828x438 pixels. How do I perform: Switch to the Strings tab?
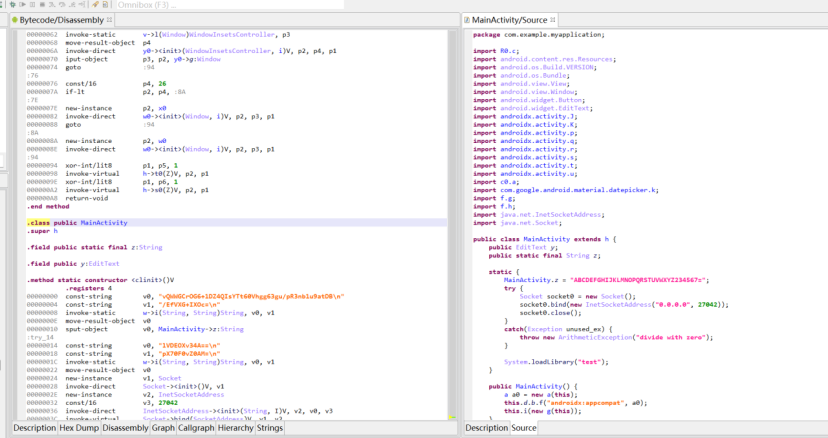click(270, 428)
